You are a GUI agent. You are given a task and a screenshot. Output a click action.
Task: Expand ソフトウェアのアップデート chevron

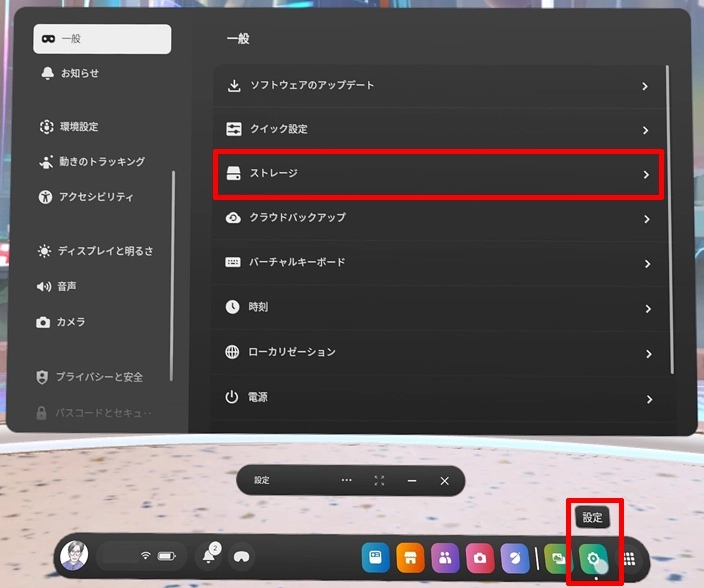pos(645,86)
